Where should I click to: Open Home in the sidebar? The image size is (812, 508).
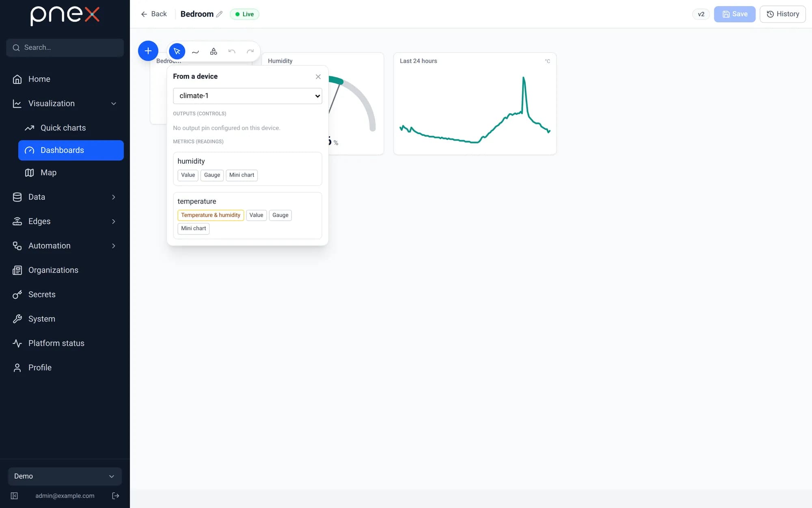(x=65, y=79)
